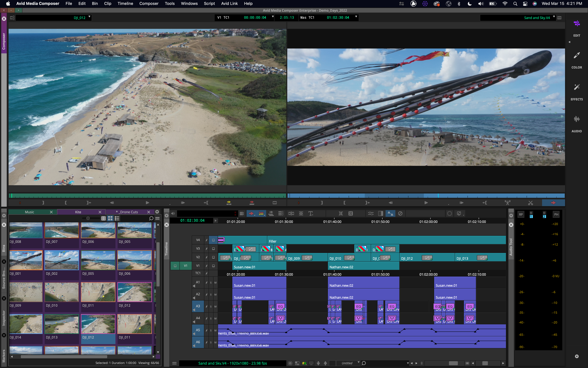Open the bin Fast Menu hamburger
588x368 pixels.
pyautogui.click(x=157, y=218)
